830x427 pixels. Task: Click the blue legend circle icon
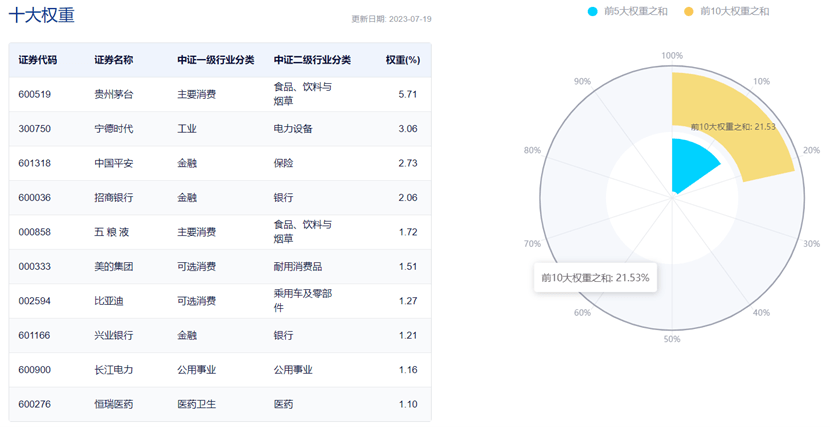point(593,11)
